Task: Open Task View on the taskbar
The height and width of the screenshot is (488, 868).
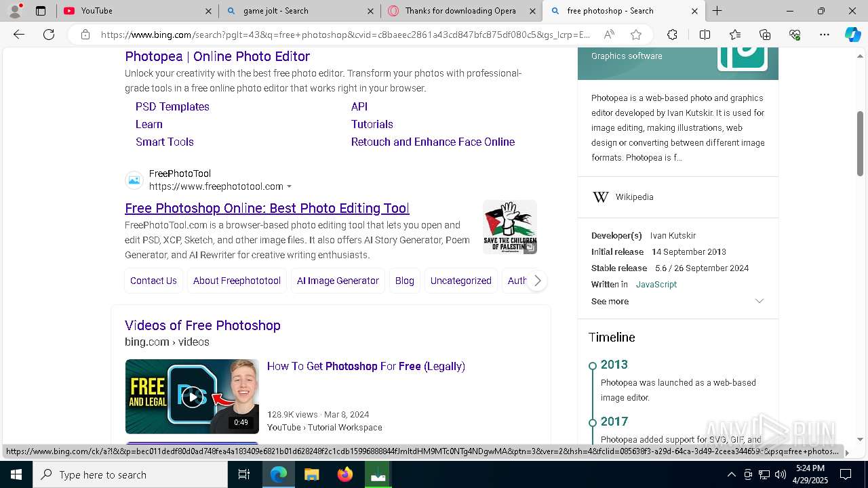Action: 244,474
